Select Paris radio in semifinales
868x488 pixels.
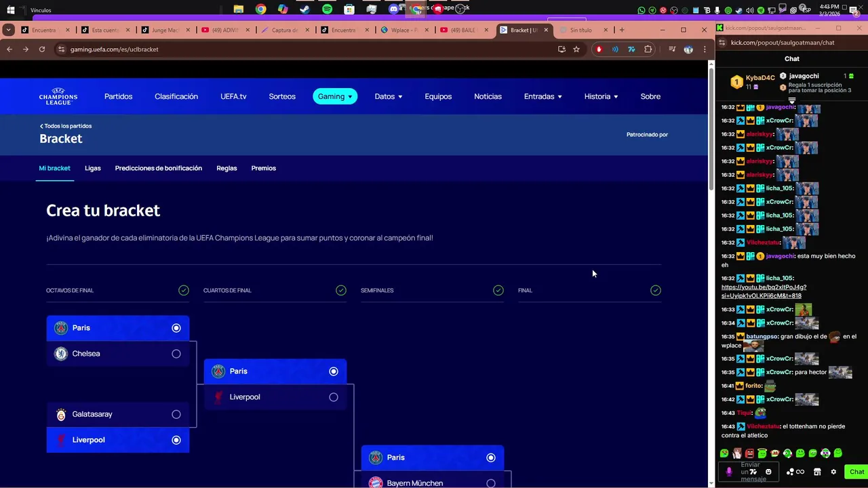491,457
